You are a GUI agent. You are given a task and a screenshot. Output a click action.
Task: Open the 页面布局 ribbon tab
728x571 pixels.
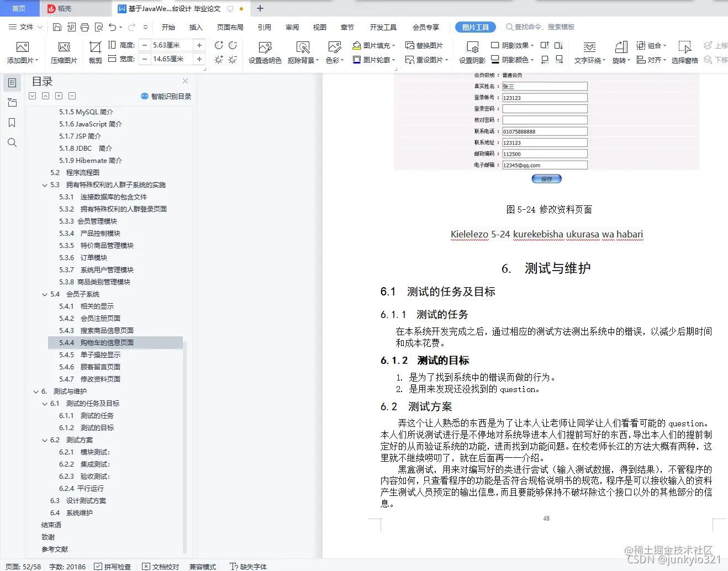point(230,27)
